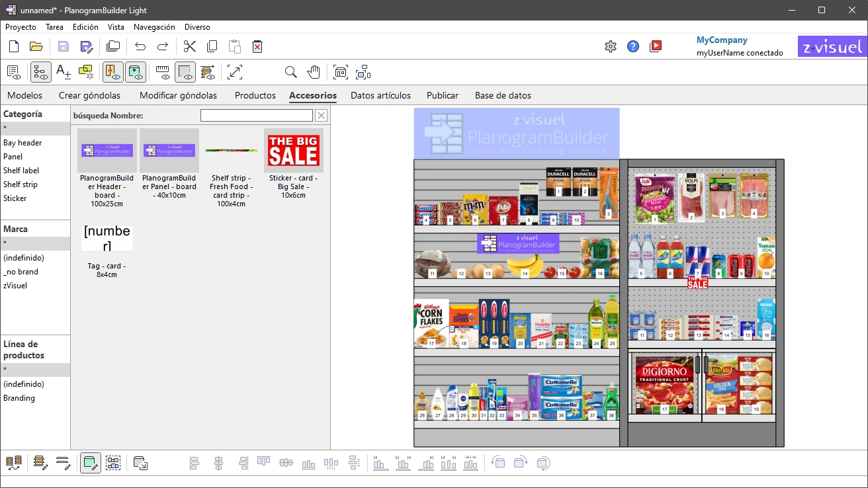The height and width of the screenshot is (488, 868).
Task: Click the colored labels highlight icon
Action: click(x=86, y=72)
